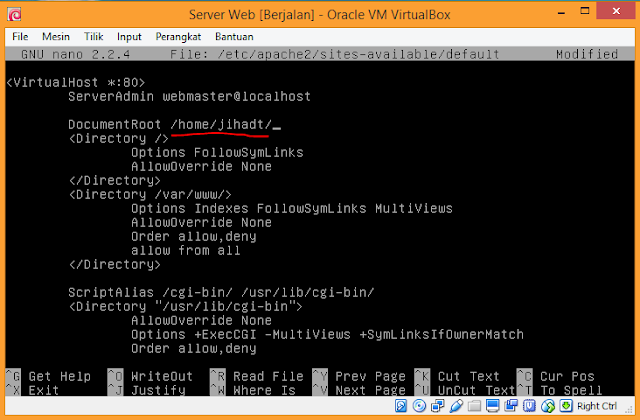
Task: Click the Directory /var/www/ line
Action: (x=150, y=194)
